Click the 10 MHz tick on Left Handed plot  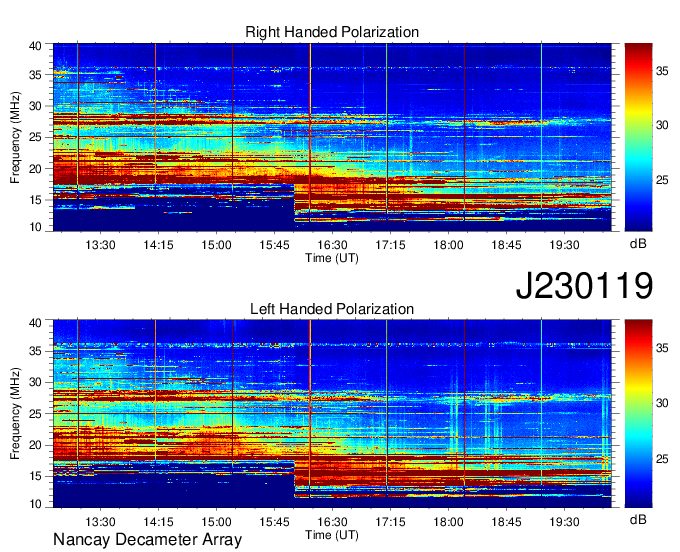click(x=35, y=503)
